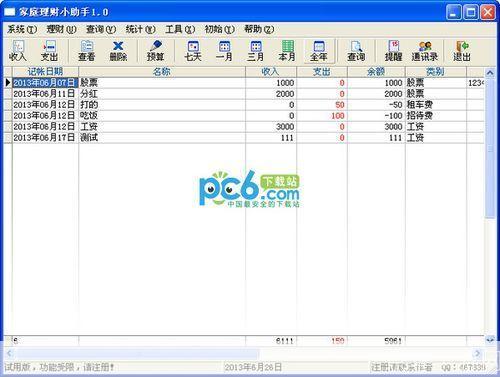
Task: Open the 统计 statistics menu
Action: point(140,29)
